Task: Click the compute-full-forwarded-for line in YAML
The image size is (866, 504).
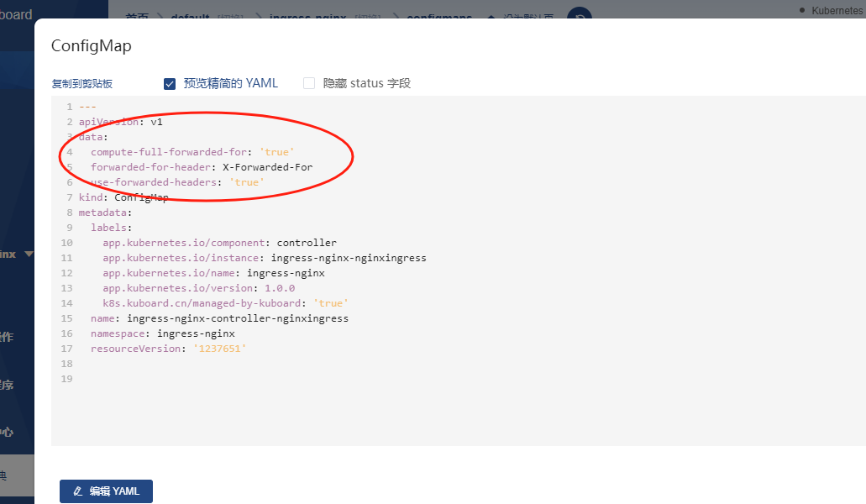Action: (x=192, y=152)
